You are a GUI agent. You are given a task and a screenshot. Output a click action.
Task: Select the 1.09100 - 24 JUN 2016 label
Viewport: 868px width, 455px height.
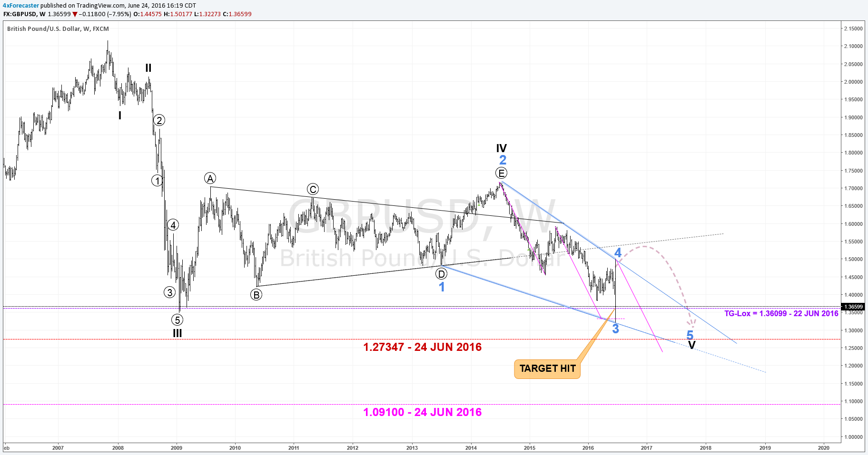coord(422,412)
